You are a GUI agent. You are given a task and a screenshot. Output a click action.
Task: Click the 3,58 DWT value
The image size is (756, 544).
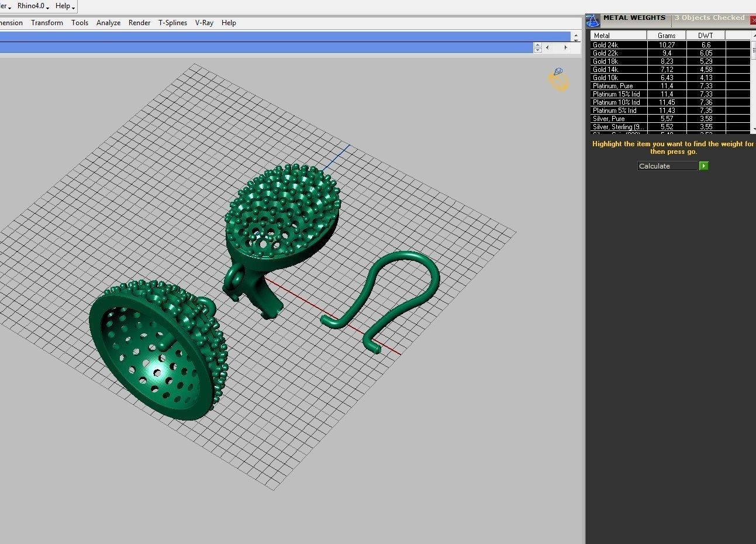click(x=706, y=119)
